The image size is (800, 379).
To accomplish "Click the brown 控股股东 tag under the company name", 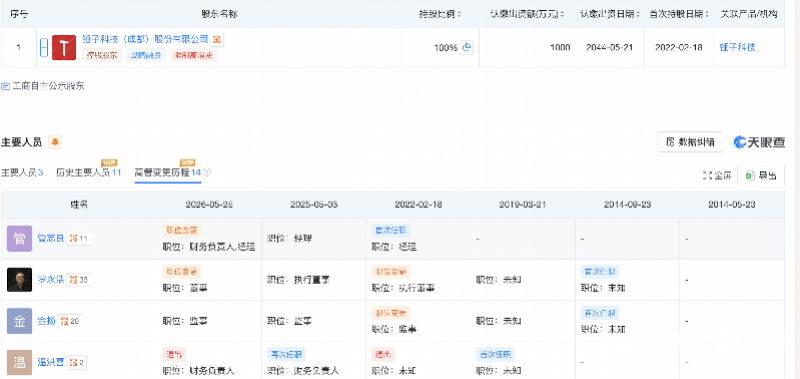I will pyautogui.click(x=102, y=55).
